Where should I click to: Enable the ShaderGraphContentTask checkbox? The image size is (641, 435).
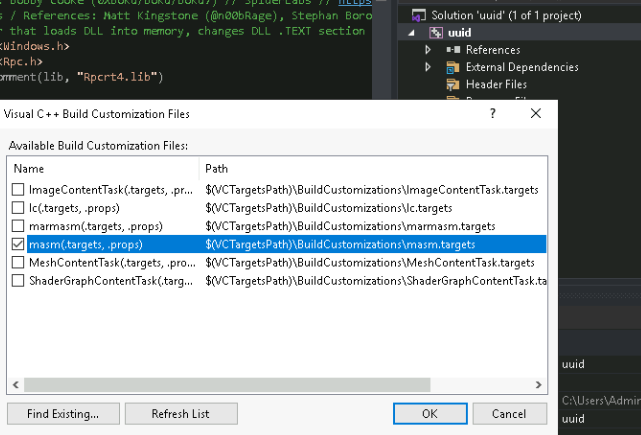(18, 280)
